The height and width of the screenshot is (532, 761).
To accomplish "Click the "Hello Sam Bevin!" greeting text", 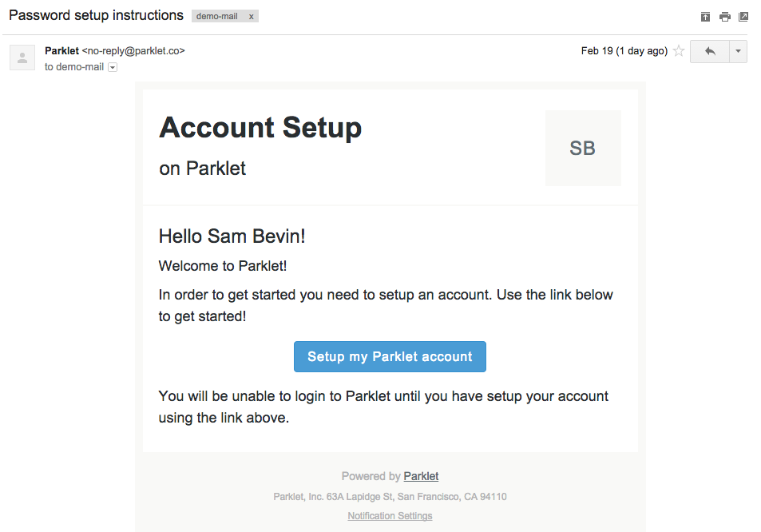I will pos(232,236).
